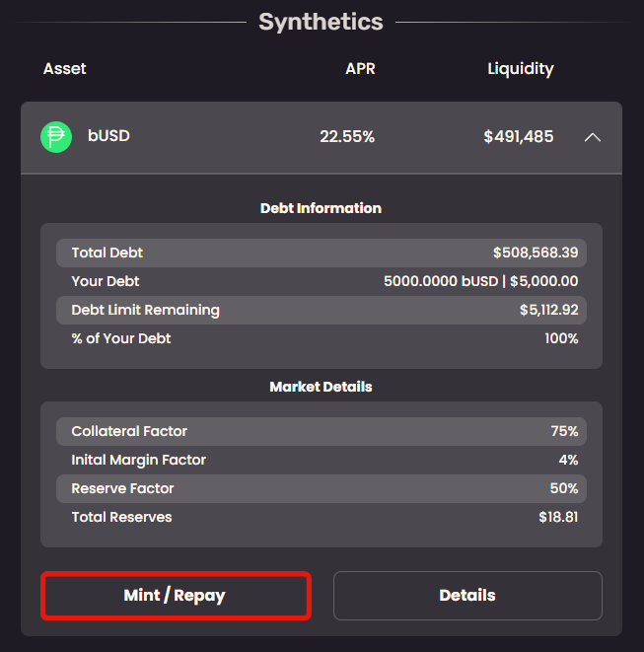Viewport: 644px width, 652px height.
Task: Click the Market Details section heading
Action: click(x=321, y=387)
